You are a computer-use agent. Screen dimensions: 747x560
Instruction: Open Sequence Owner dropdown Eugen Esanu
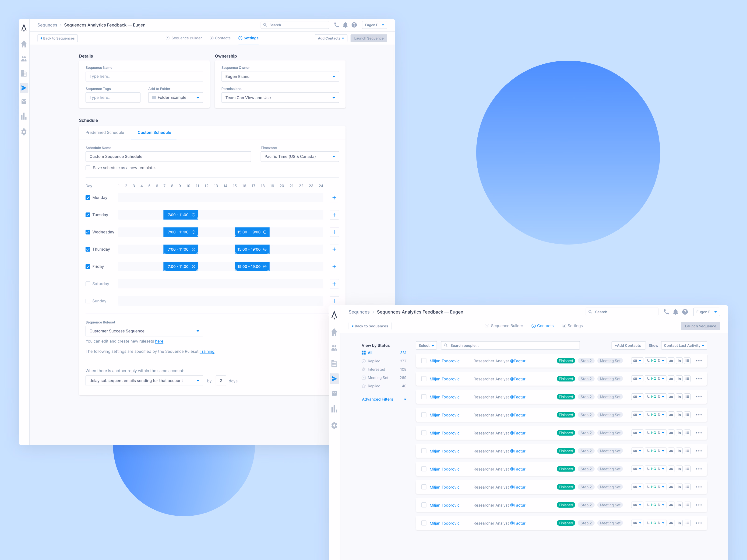(280, 76)
